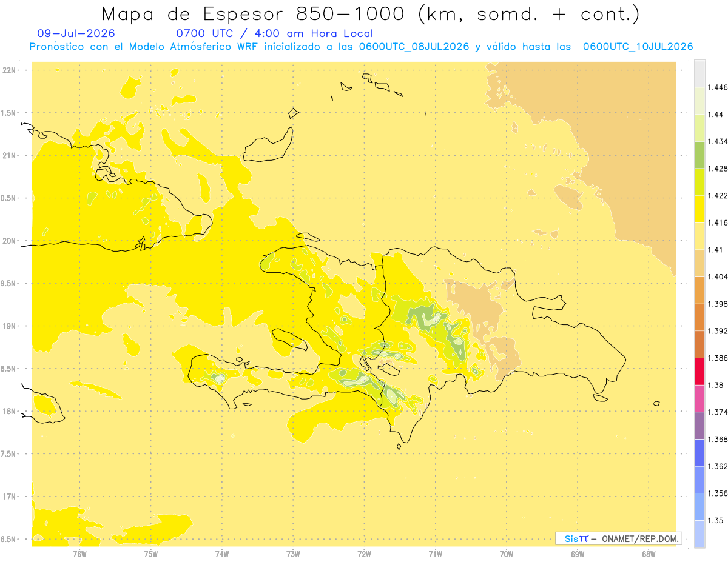Screen dimensions: 728x562
Task: Click the red legend swatch between 1.38 and 1.386
Action: point(699,372)
